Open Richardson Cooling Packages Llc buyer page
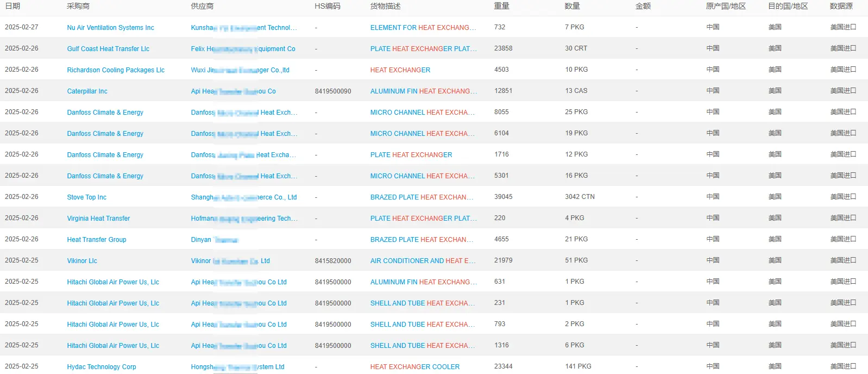 [x=116, y=70]
